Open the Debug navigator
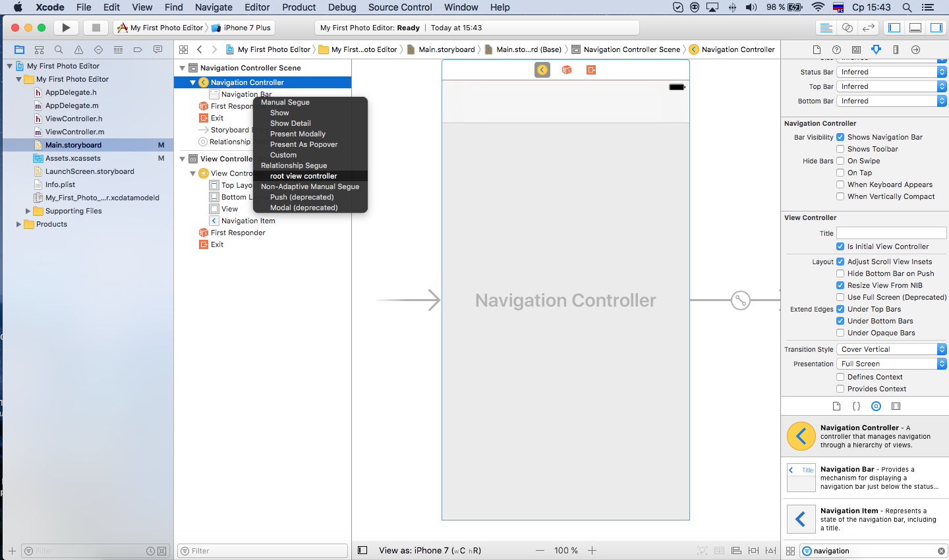The image size is (949, 560). (x=118, y=49)
